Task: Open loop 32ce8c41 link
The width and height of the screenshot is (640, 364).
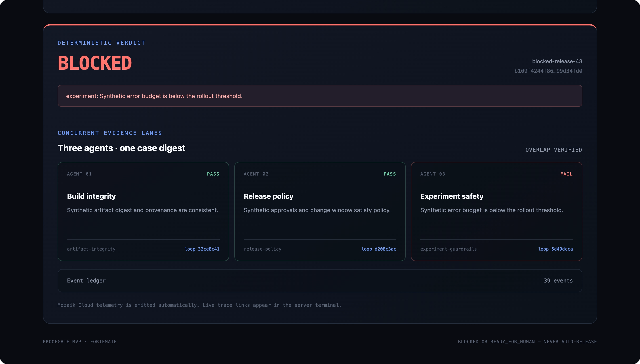Action: tap(202, 249)
